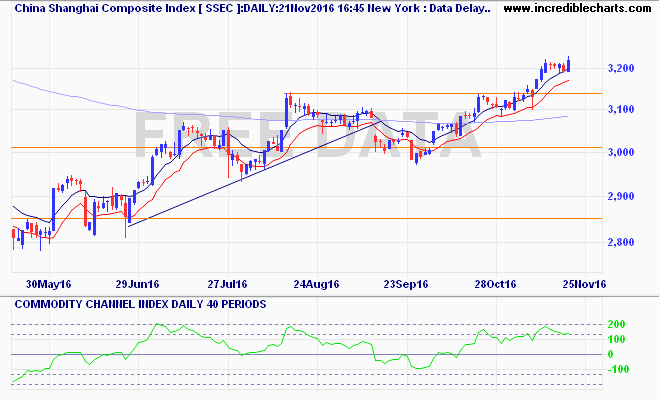The width and height of the screenshot is (660, 400).
Task: Click the 25Nov16 date label
Action: coord(584,284)
